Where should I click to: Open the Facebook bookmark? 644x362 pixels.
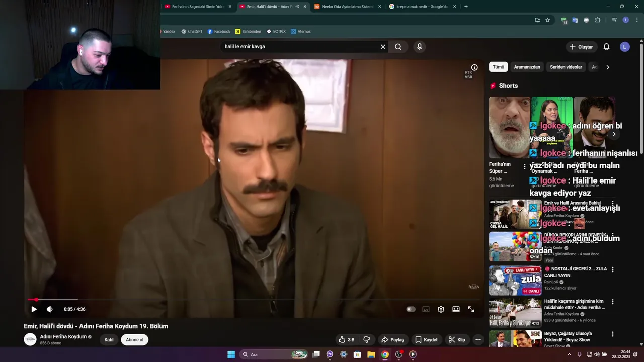[219, 31]
